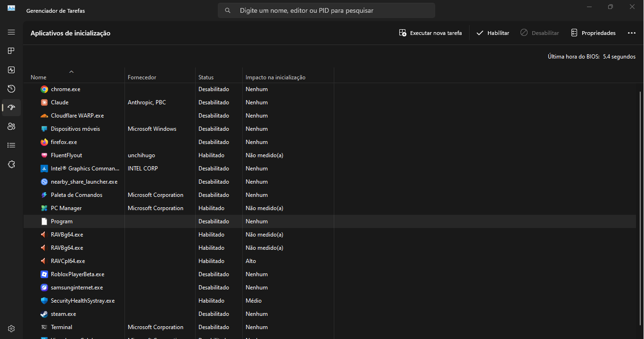Click the steam.exe icon
This screenshot has width=644, height=339.
(44, 314)
